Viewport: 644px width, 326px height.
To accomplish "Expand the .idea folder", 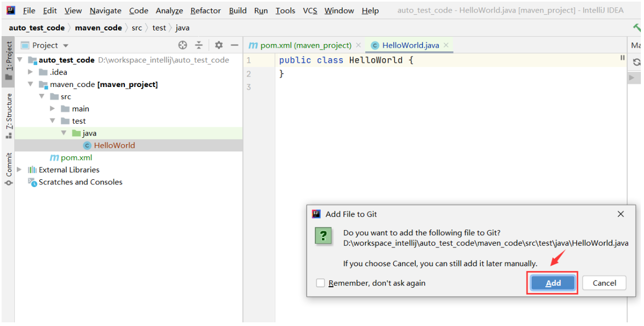I will point(30,72).
